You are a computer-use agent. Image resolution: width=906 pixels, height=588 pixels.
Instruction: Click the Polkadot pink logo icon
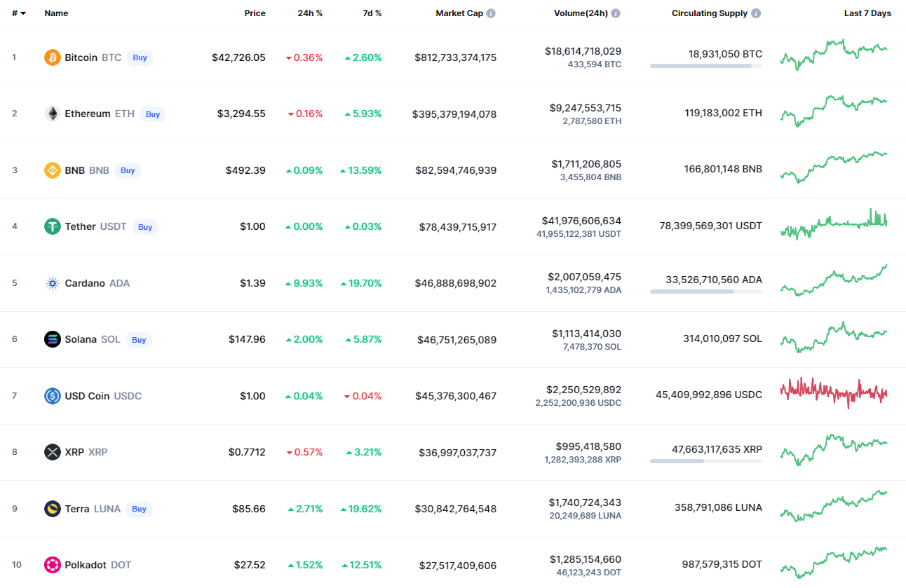[x=53, y=565]
